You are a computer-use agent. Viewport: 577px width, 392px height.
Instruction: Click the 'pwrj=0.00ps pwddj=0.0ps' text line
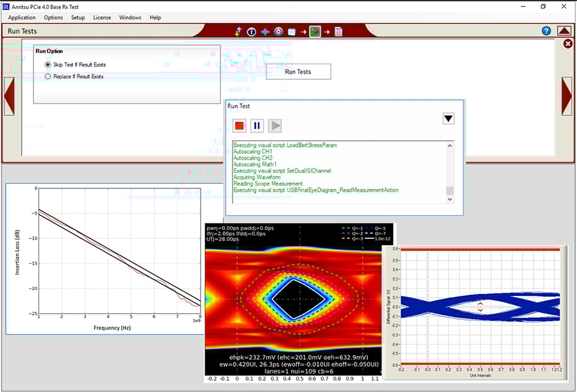pyautogui.click(x=240, y=228)
